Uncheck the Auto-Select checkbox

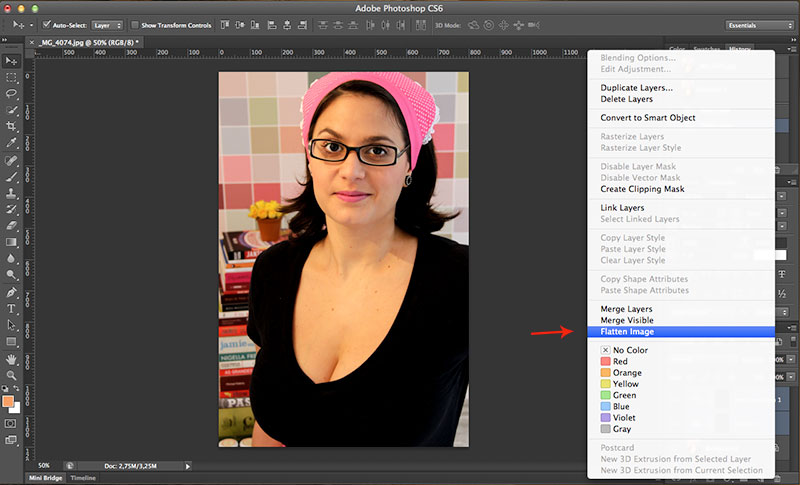coord(47,24)
